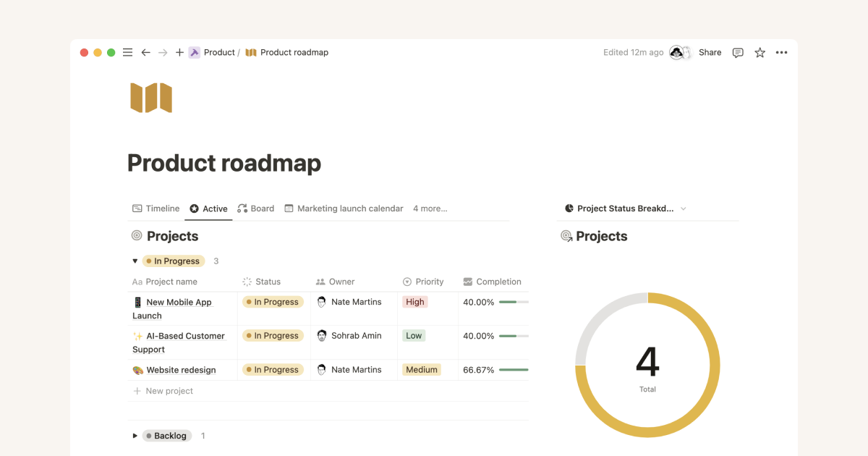Click Nate Martins' avatar in the Owner column

(321, 302)
